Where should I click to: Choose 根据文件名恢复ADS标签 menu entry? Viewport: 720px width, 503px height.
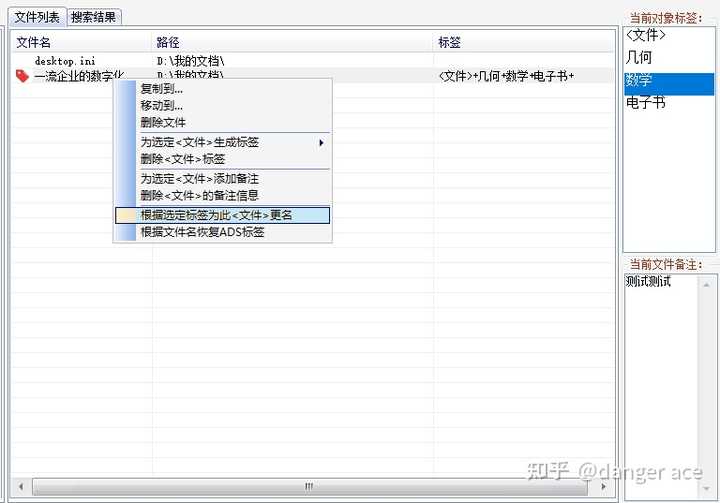[202, 232]
